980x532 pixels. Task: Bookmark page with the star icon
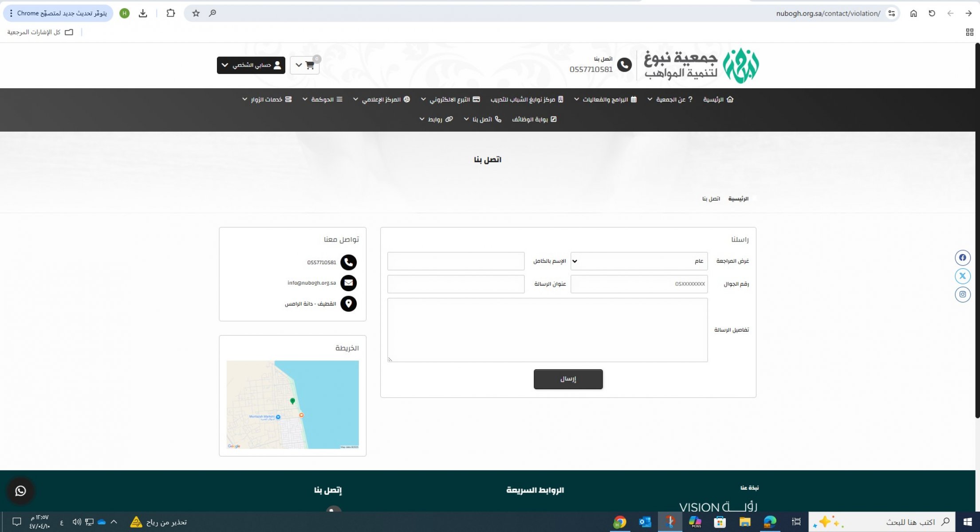196,13
